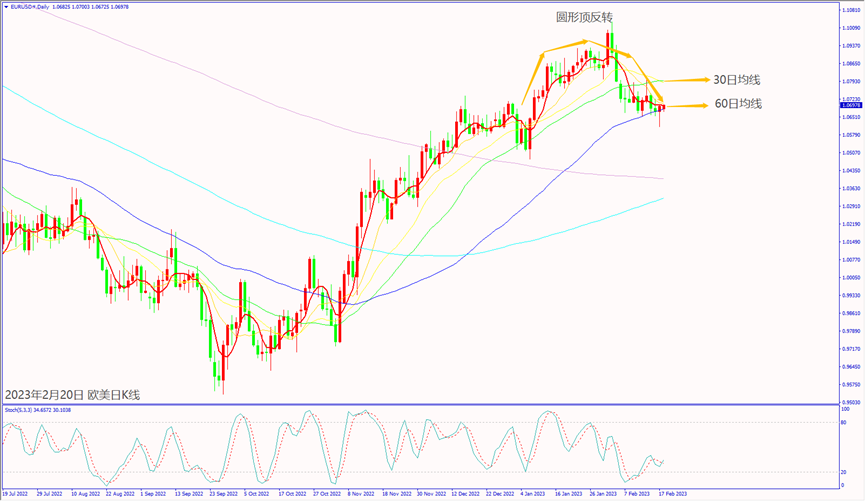Click the 4 Jan 2023 date label

(x=532, y=494)
